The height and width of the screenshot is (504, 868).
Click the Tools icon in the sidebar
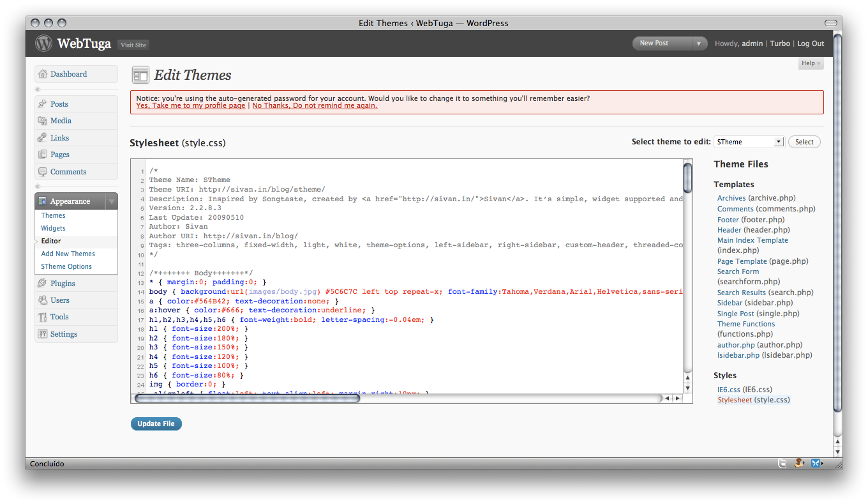(x=43, y=317)
